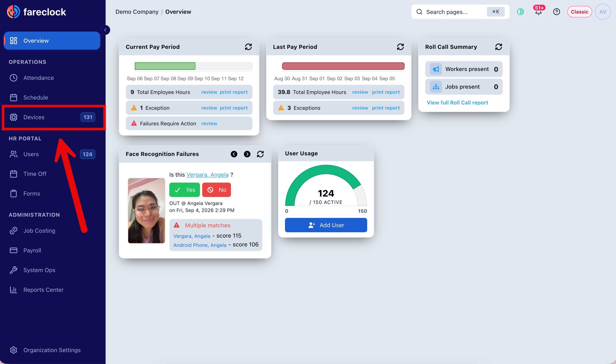Viewport: 616px width, 364px height.
Task: Go to the previous face recognition failure
Action: tap(234, 154)
